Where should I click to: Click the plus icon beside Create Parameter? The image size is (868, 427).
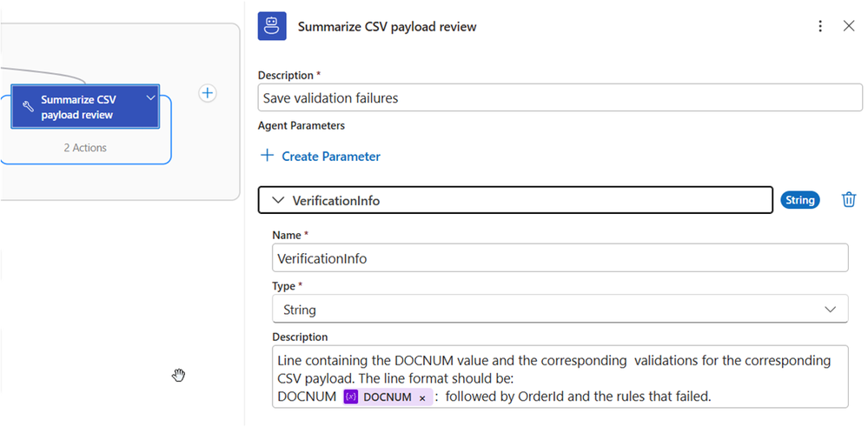coord(268,157)
